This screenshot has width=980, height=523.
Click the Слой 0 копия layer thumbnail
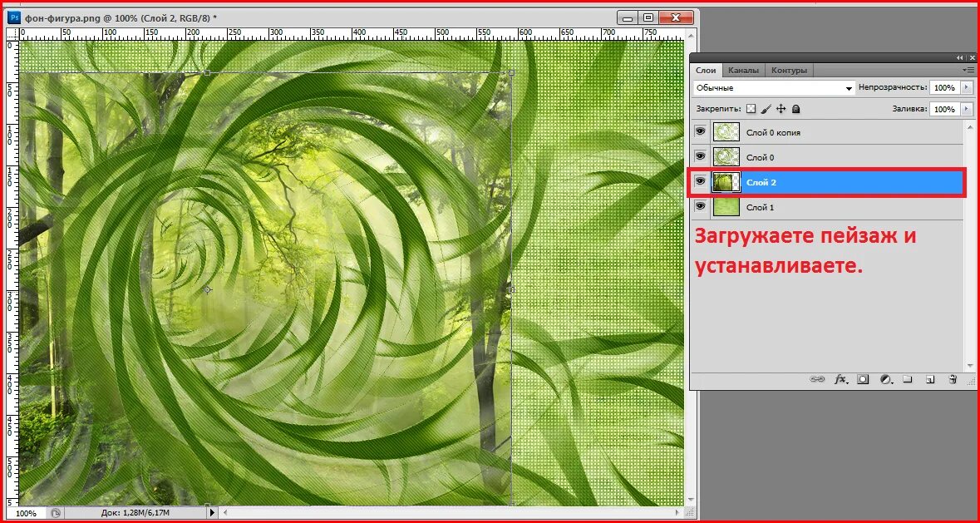click(x=726, y=132)
